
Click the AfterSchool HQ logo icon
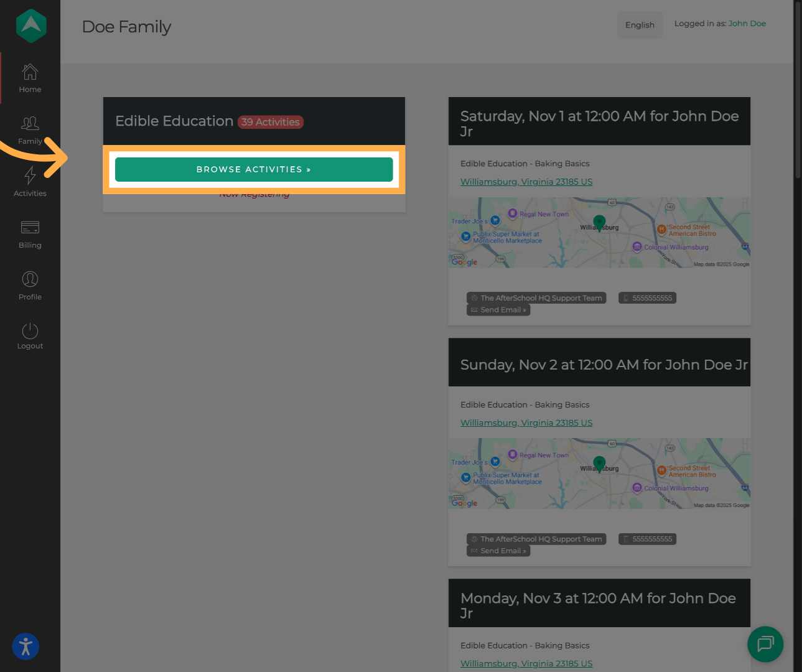30,26
